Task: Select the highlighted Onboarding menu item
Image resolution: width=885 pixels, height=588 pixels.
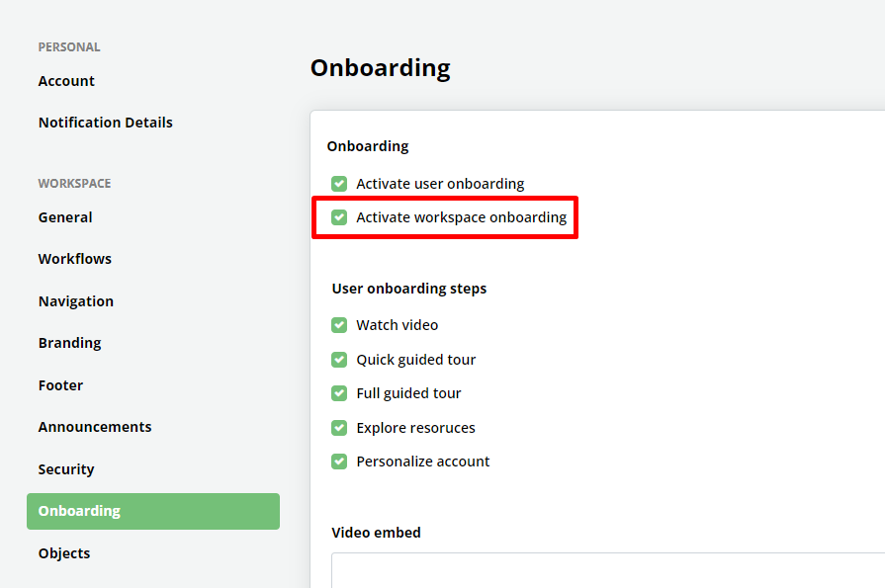Action: tap(153, 511)
